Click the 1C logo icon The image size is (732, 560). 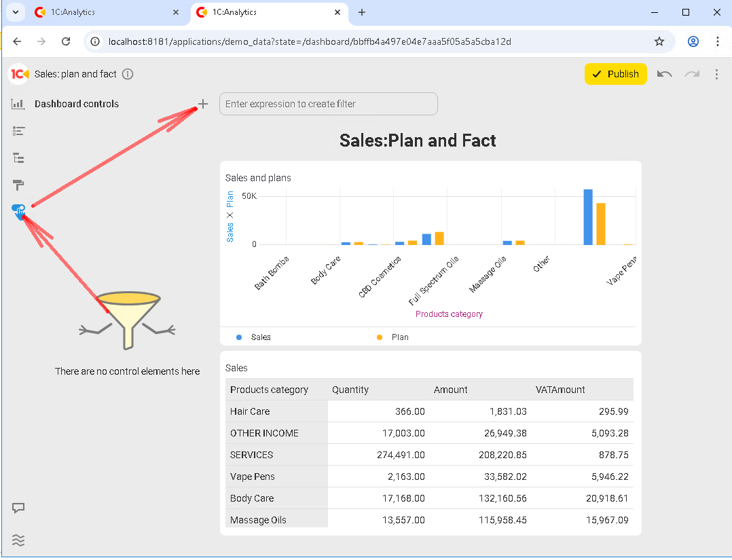(19, 74)
